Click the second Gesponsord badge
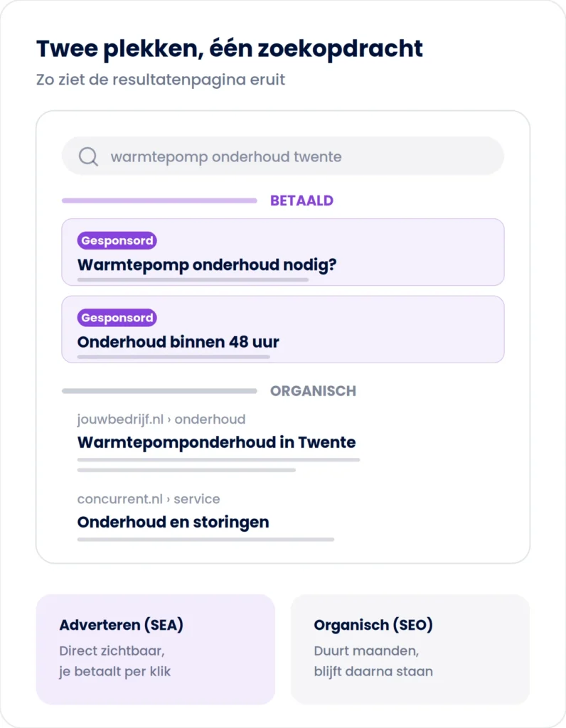 [x=117, y=318]
